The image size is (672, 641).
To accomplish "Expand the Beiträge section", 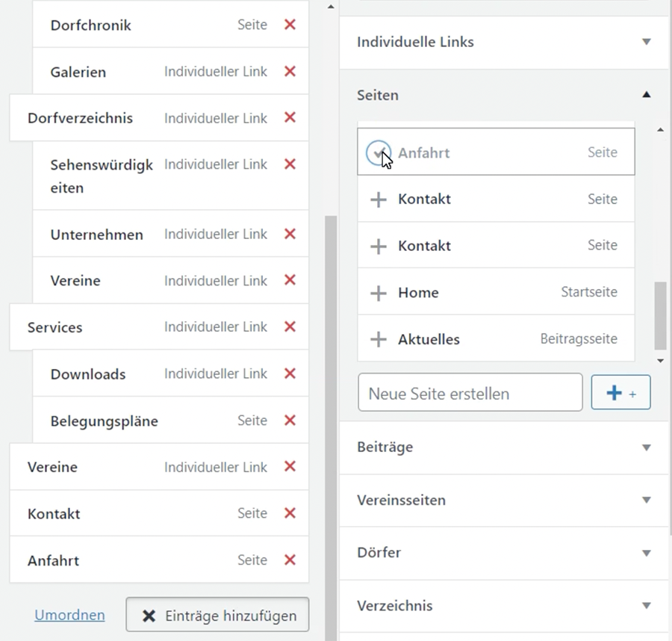I will (x=647, y=448).
